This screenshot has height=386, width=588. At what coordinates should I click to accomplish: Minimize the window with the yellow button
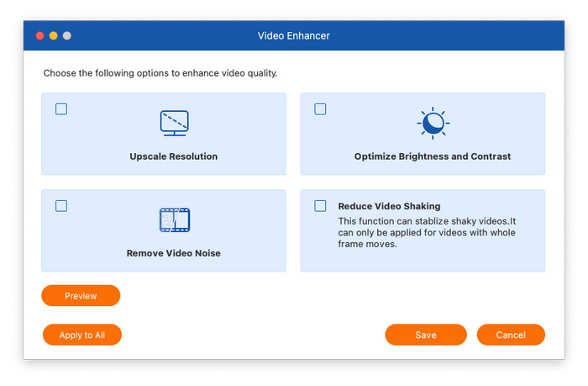pos(53,36)
